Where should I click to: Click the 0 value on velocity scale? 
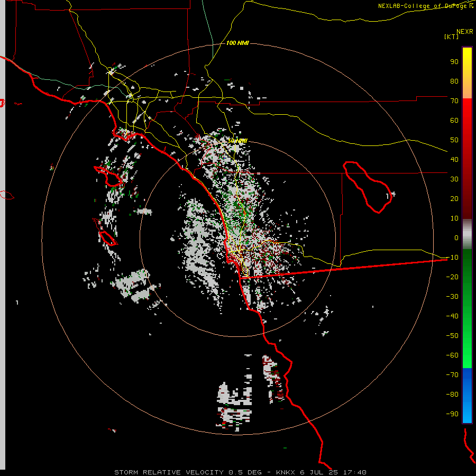(456, 238)
